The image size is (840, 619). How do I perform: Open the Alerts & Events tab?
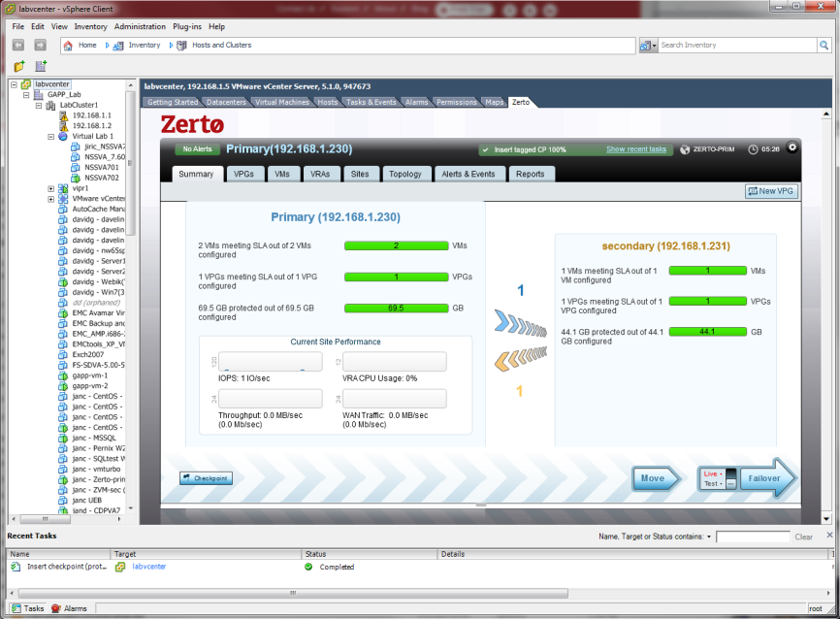(x=468, y=175)
